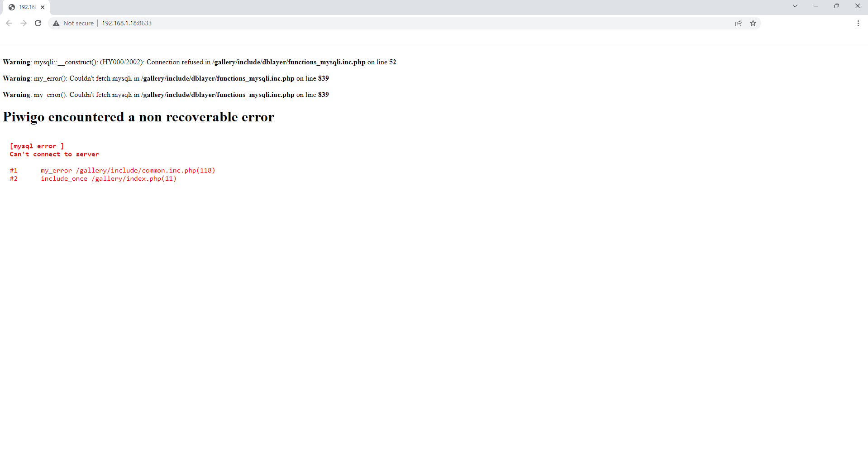Reload the current page
The image size is (868, 466).
38,23
